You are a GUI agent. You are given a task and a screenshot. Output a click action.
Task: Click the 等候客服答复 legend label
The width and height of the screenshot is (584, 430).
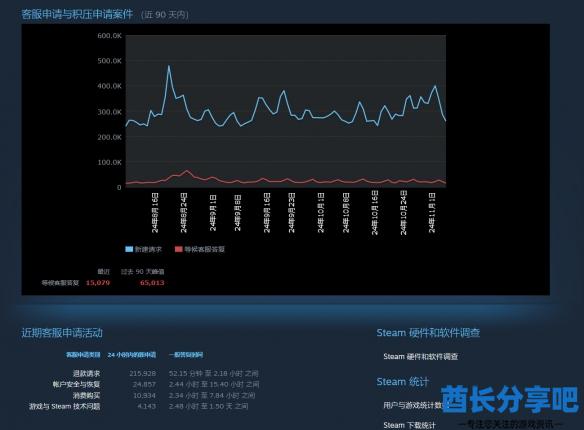click(204, 249)
